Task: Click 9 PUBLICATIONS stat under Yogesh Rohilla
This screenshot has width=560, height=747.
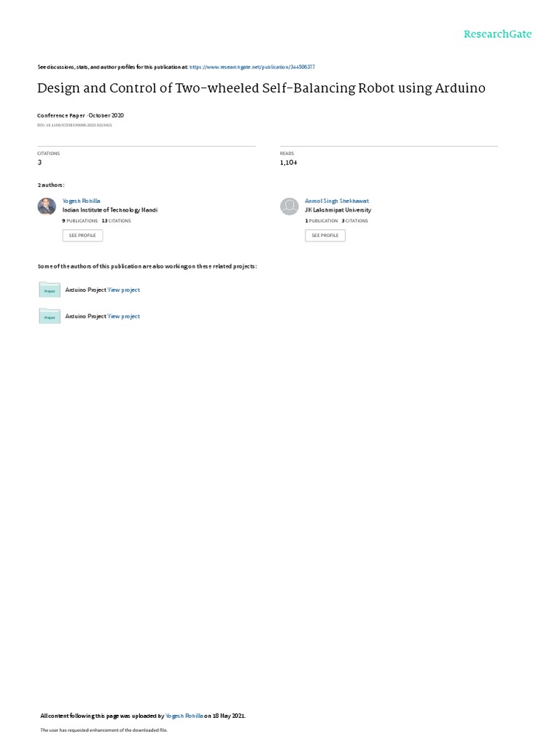Action: 80,221
